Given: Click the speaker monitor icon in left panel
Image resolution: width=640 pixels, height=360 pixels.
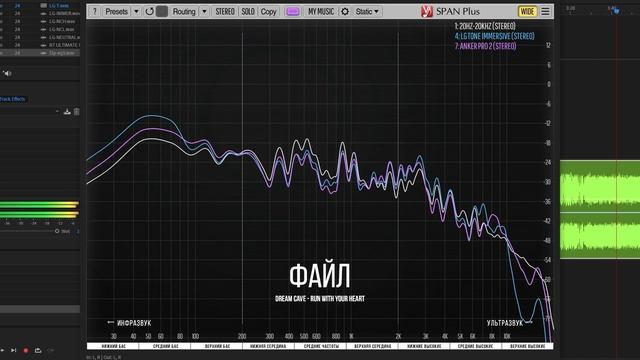Looking at the screenshot, I should (x=7, y=73).
